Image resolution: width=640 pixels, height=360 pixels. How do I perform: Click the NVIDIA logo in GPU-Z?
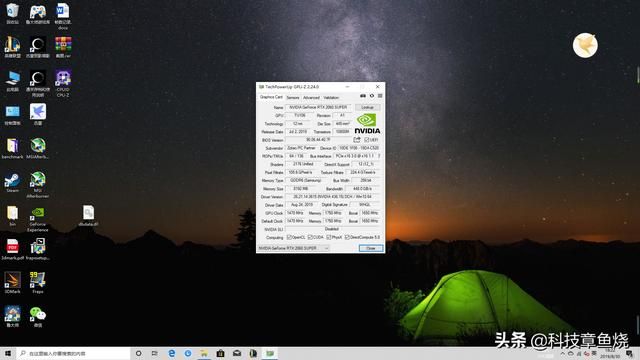pos(367,124)
